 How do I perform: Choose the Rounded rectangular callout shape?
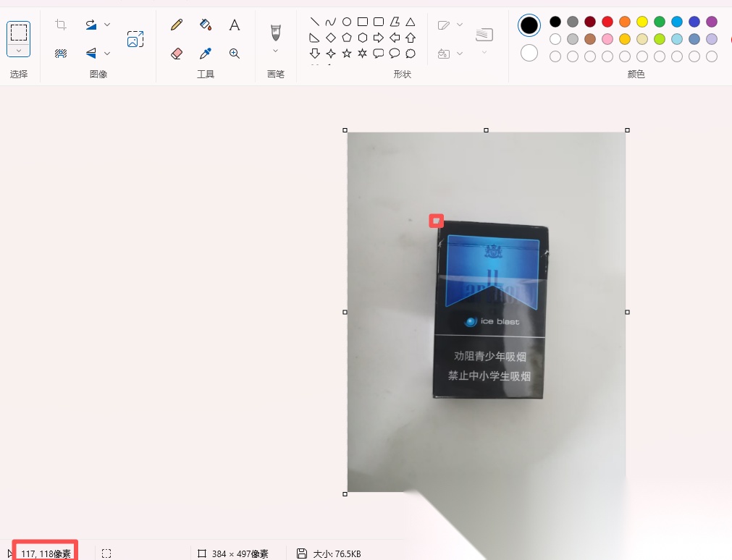pyautogui.click(x=379, y=54)
